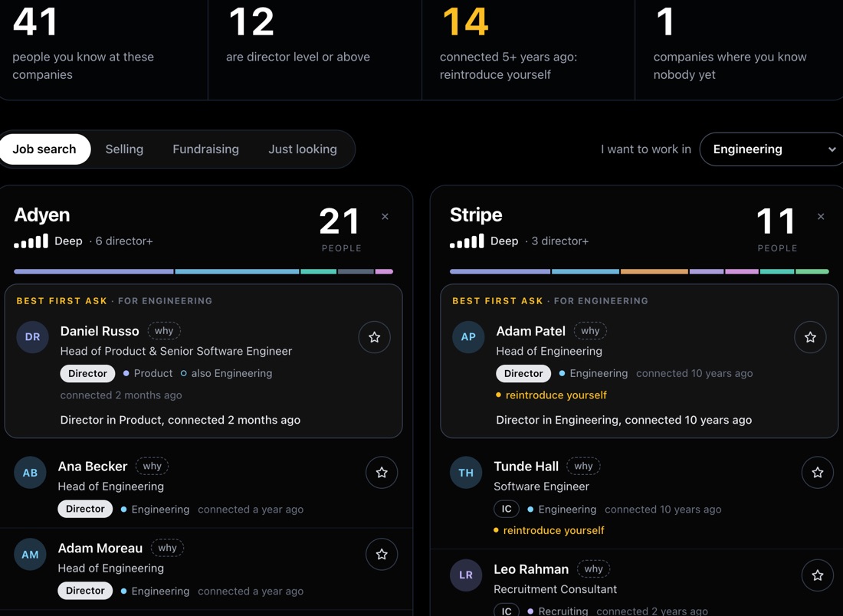The image size is (843, 616).
Task: Click the blue segment of Adyen's department bar
Action: [237, 271]
